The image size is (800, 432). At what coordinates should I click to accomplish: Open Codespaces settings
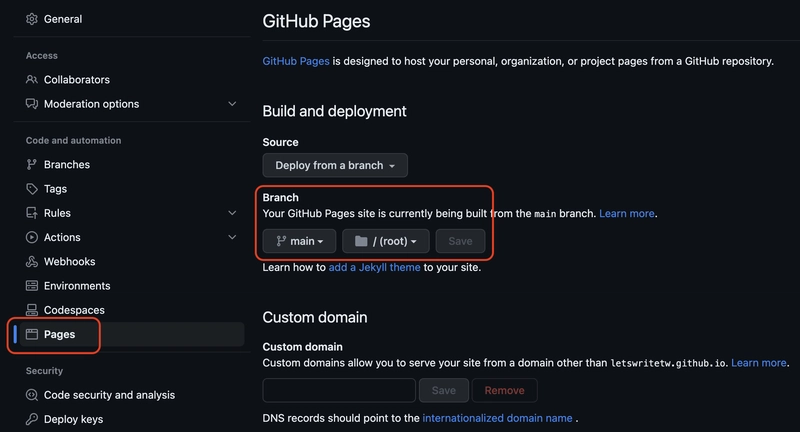pos(74,310)
